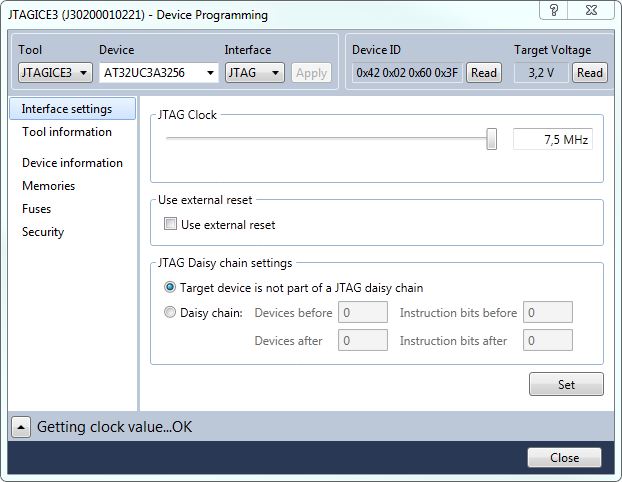This screenshot has width=622, height=482.
Task: Open the Security section
Action: tap(43, 232)
